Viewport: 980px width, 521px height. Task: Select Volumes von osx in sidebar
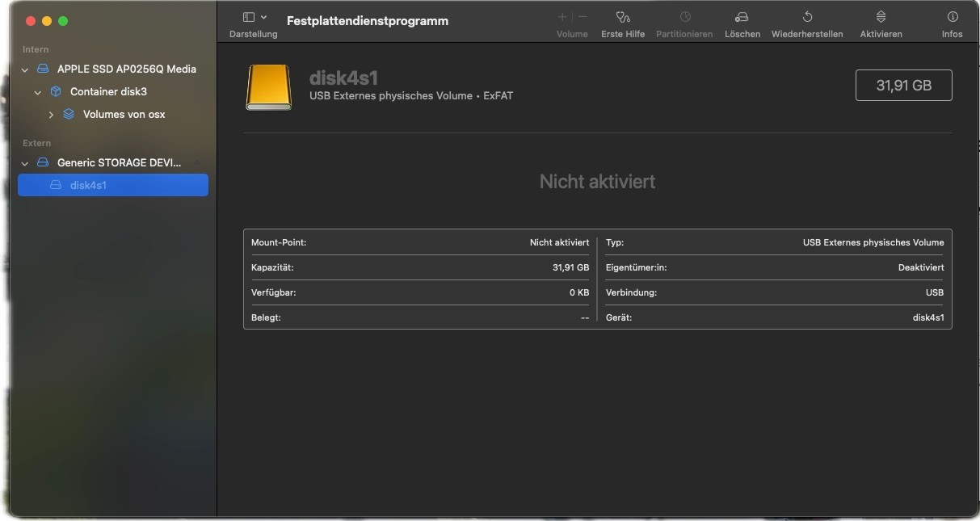click(x=124, y=114)
